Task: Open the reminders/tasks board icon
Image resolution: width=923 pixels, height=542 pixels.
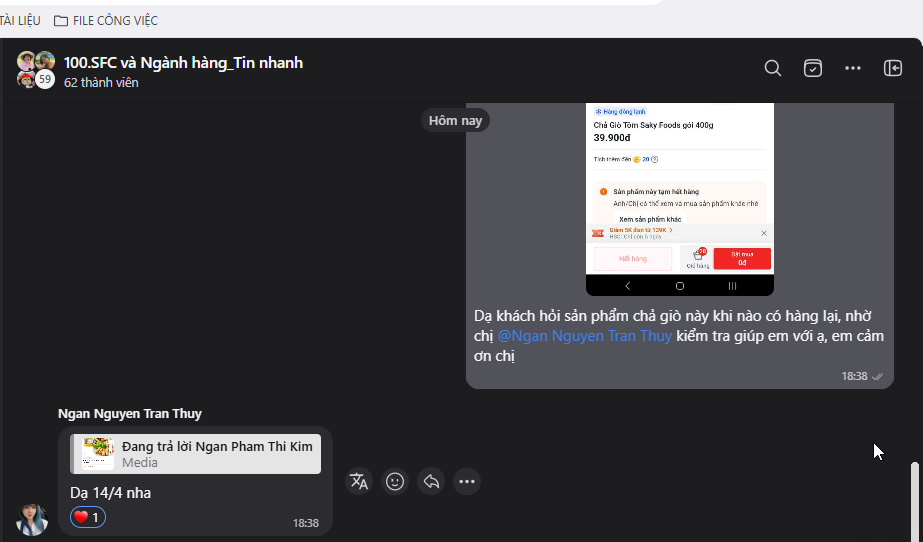Action: 812,68
